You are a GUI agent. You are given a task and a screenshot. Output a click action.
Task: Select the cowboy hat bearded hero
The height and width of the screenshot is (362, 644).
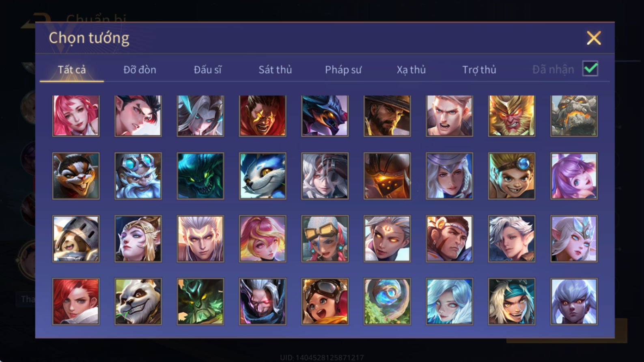pyautogui.click(x=387, y=116)
